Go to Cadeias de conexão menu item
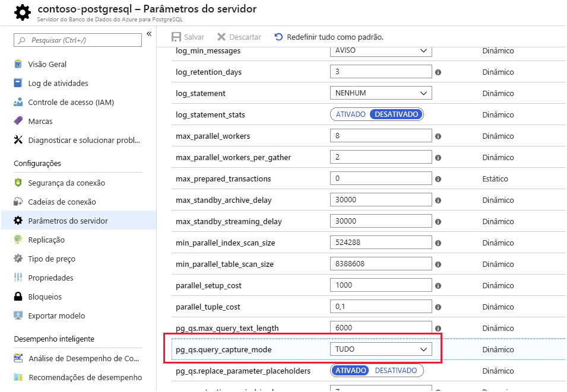The image size is (567, 392). point(62,202)
